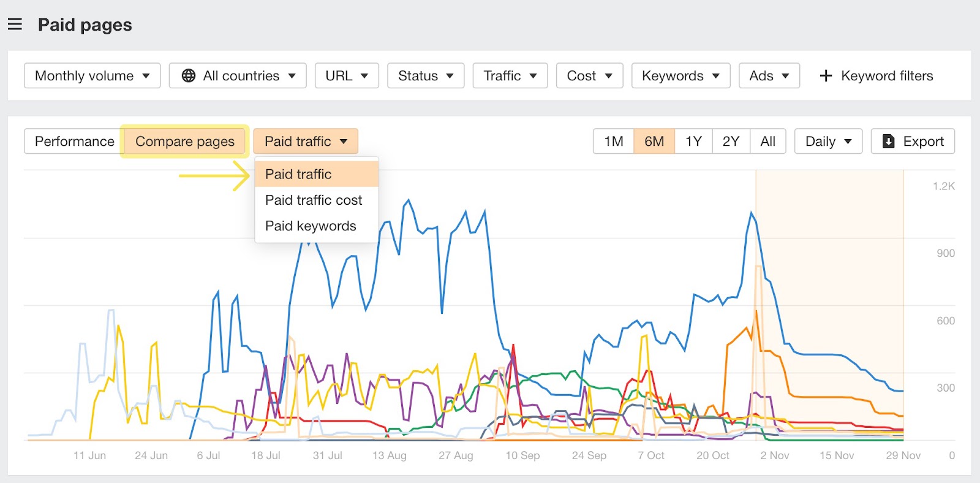Switch to the Performance view
This screenshot has height=483, width=980.
pos(74,142)
